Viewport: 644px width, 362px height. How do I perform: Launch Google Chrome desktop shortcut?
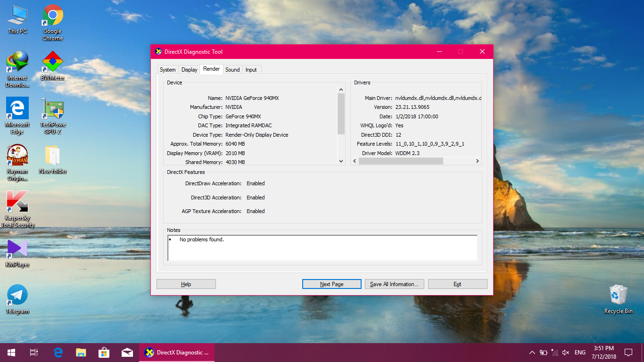click(x=53, y=23)
